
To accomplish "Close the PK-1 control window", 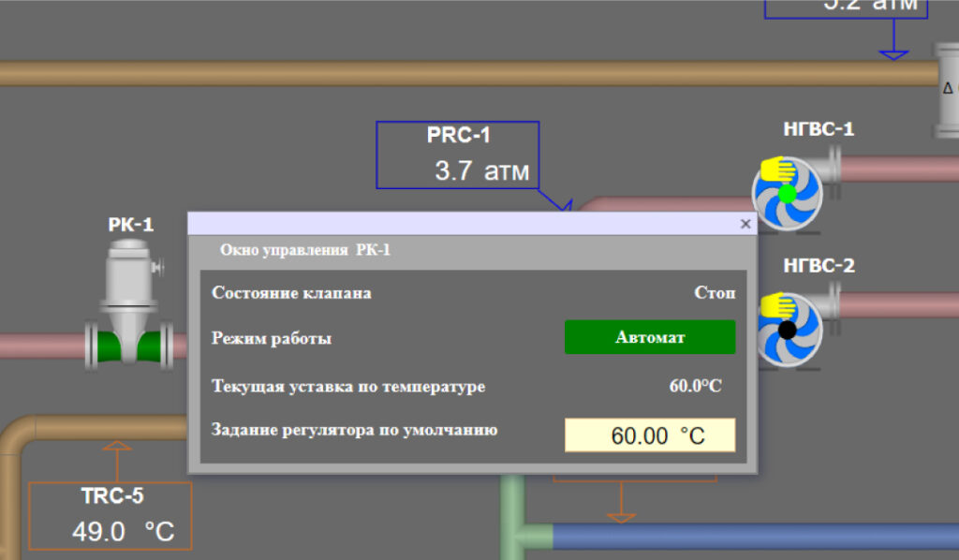I will pyautogui.click(x=745, y=224).
